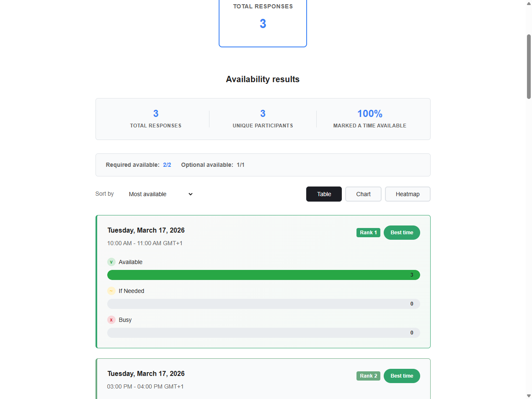This screenshot has height=399, width=532.
Task: Select the Table view button
Action: (x=324, y=194)
